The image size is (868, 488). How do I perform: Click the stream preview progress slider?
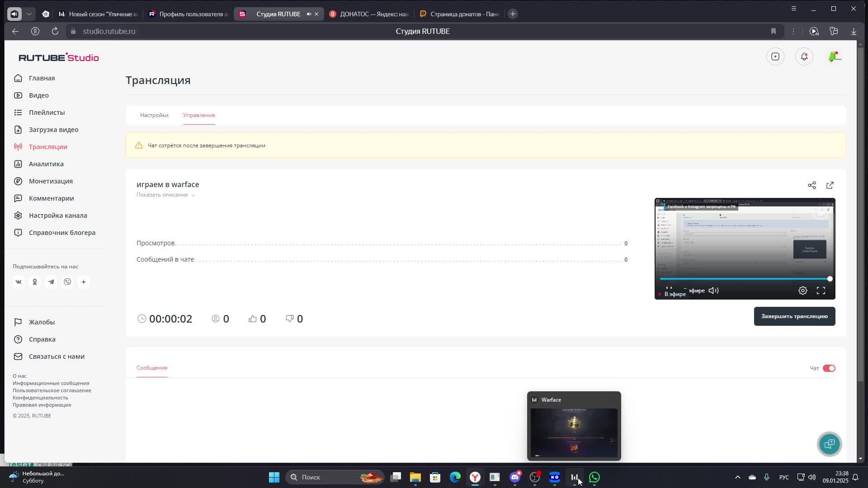tap(744, 279)
